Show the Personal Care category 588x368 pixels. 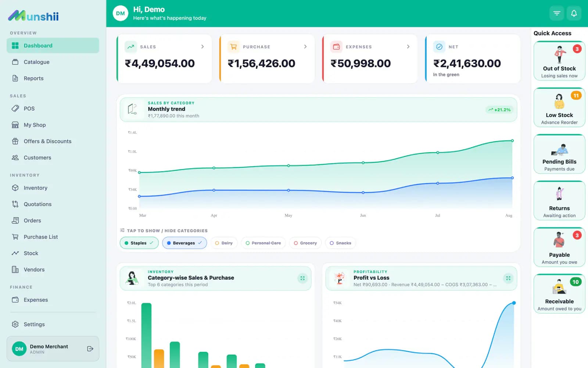263,243
